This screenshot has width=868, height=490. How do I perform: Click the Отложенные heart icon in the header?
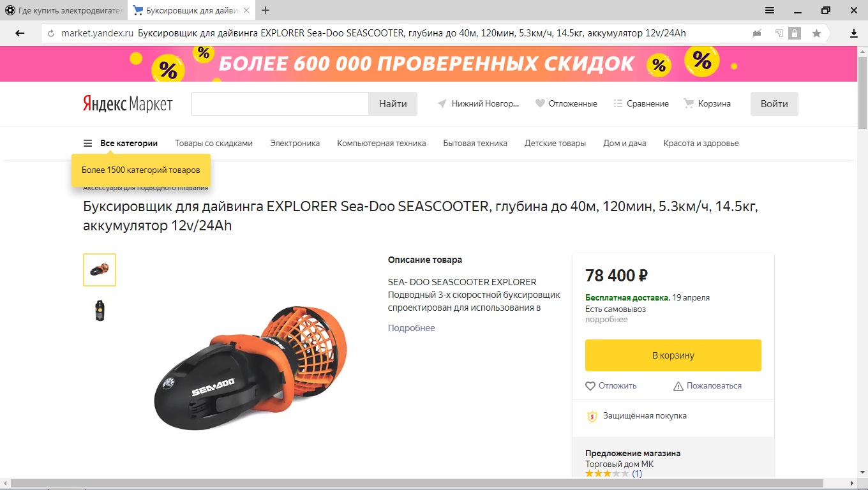click(540, 103)
